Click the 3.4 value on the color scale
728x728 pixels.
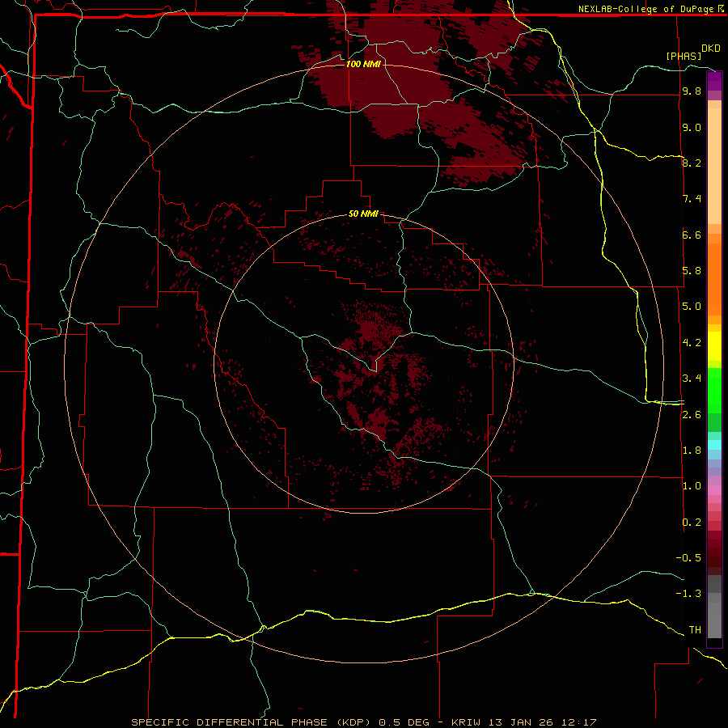(x=692, y=379)
